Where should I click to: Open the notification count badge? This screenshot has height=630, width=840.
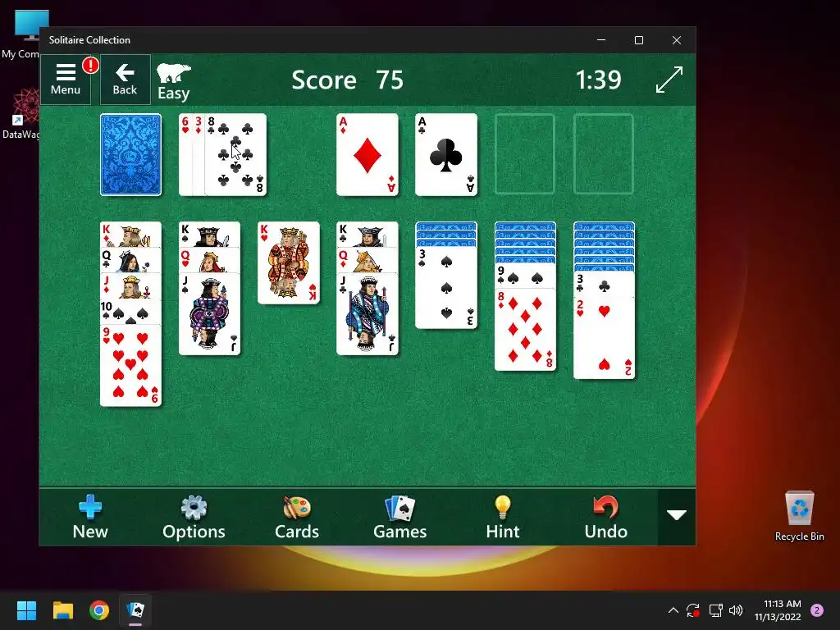click(x=817, y=610)
